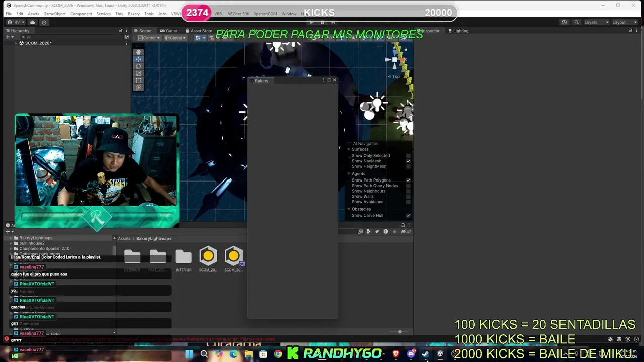Open the RV account dropdown
The image size is (644, 362).
click(16, 22)
